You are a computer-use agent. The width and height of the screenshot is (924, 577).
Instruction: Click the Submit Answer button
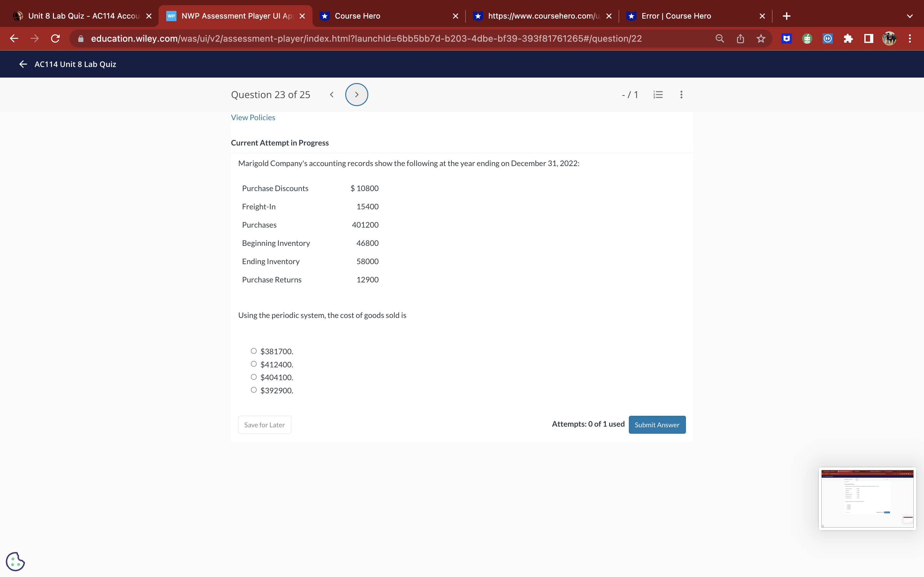coord(657,425)
